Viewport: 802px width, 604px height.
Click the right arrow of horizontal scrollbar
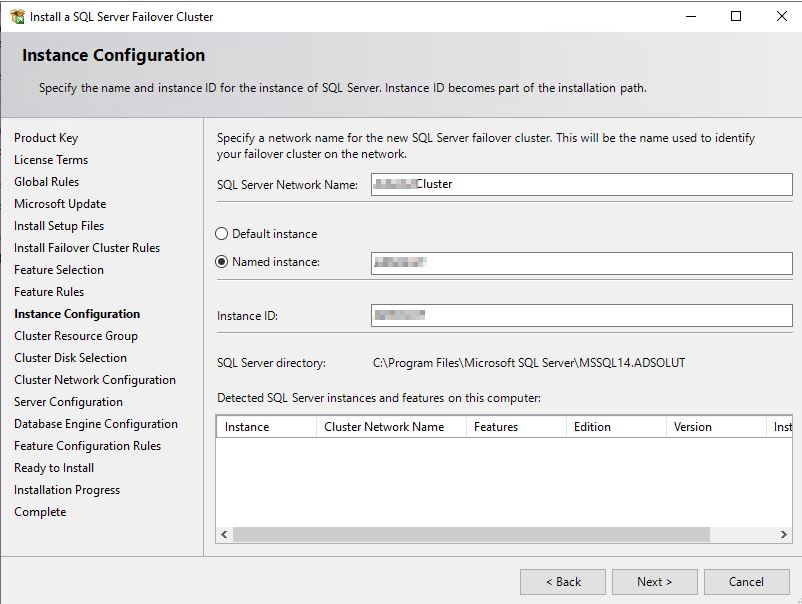(x=784, y=534)
